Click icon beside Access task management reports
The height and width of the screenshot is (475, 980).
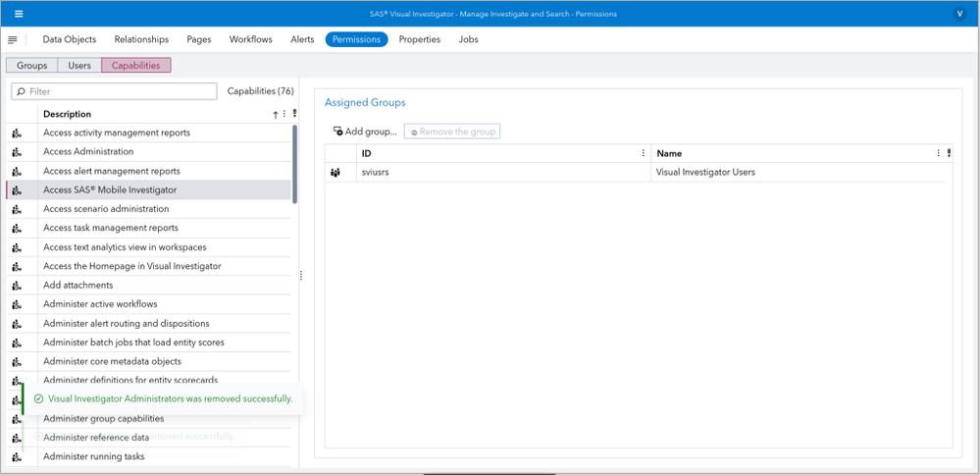pyautogui.click(x=17, y=228)
